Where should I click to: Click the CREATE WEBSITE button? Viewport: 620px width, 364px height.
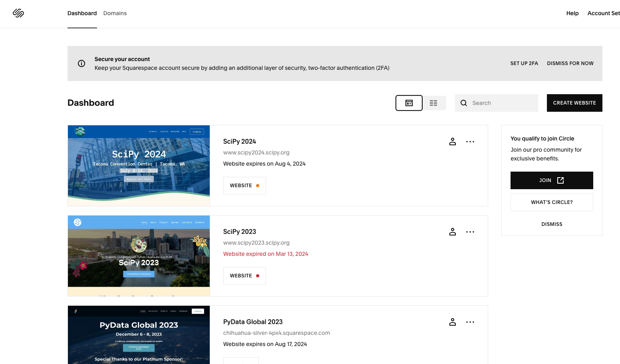574,103
